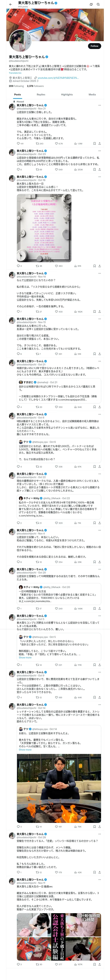Open the more menu on the pinned post
Screen dimensions: 110x980
coord(99,105)
